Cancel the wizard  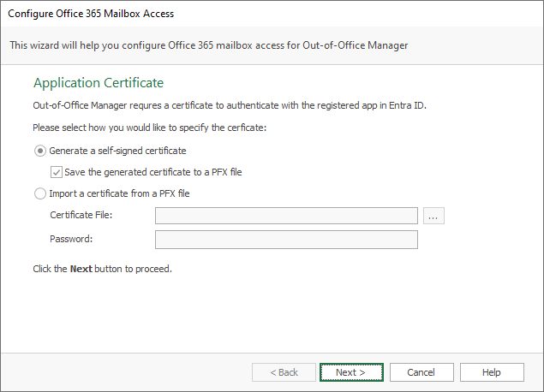click(421, 372)
